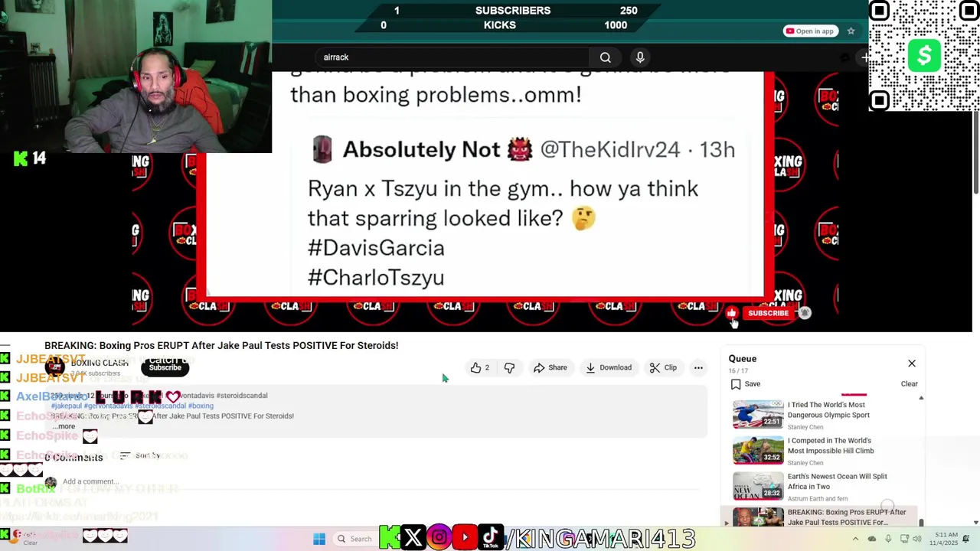
Task: Click the 'Open in app' button
Action: point(810,31)
